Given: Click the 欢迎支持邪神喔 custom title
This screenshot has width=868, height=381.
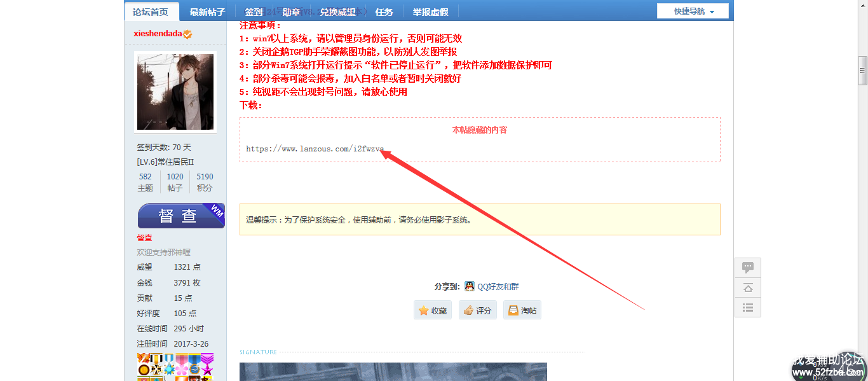Looking at the screenshot, I should (x=163, y=253).
